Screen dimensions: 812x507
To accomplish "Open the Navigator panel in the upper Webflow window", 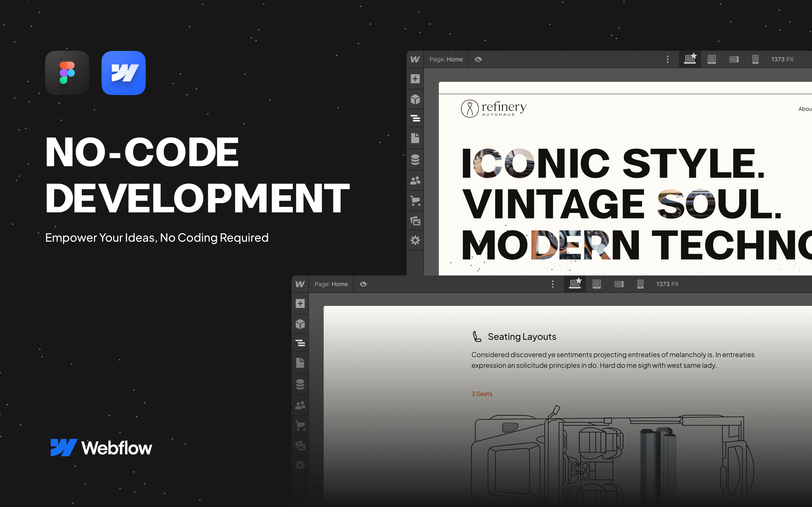I will (415, 118).
